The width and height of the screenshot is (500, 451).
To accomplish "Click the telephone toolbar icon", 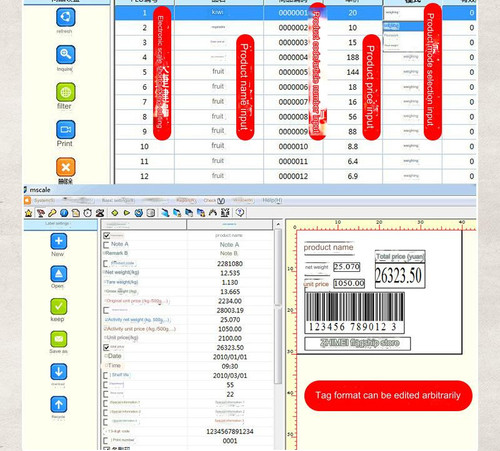I will pos(99,213).
